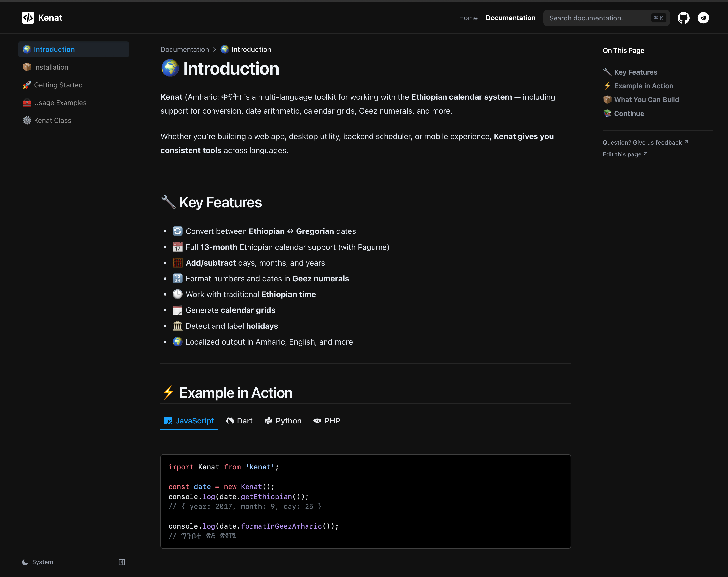The width and height of the screenshot is (728, 577).
Task: Switch to the Python code tab
Action: point(283,421)
